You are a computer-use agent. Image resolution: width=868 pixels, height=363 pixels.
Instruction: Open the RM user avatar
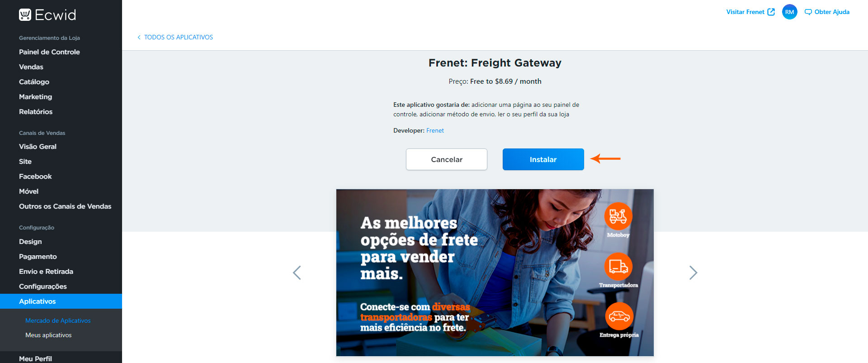coord(789,12)
